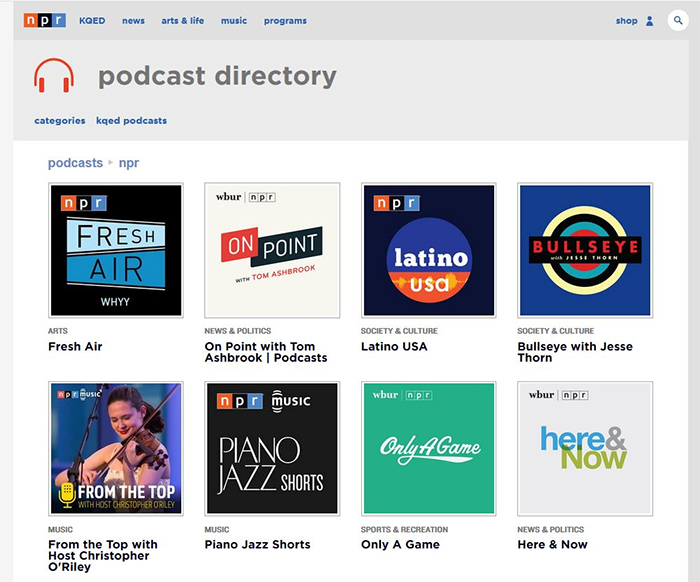Select NEWS & POLITICS label above On Point
Screen dimensions: 700x582
pos(238,331)
